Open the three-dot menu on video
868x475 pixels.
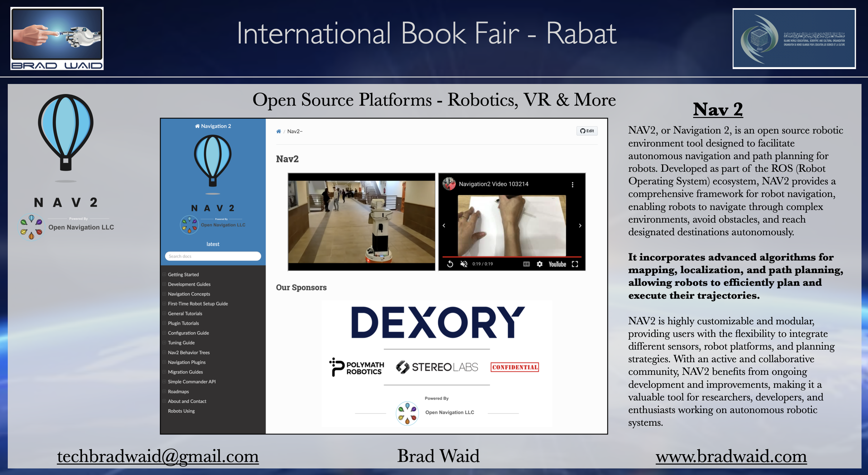click(x=573, y=184)
